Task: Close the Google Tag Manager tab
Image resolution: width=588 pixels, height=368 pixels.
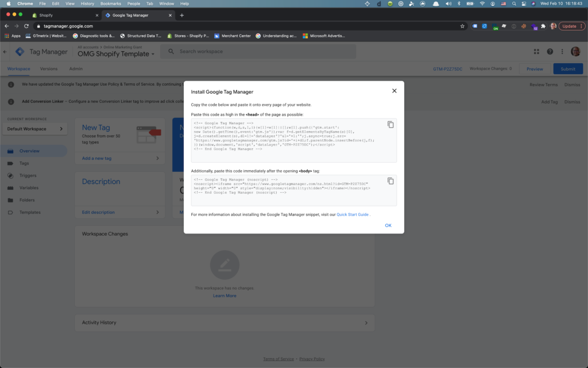Action: coord(170,16)
